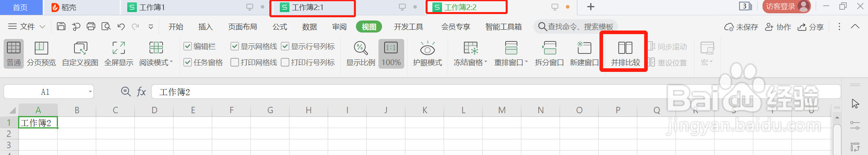Open the Developer Tools (开发工具) tab
Viewport: 868px width, 155px height.
[409, 27]
